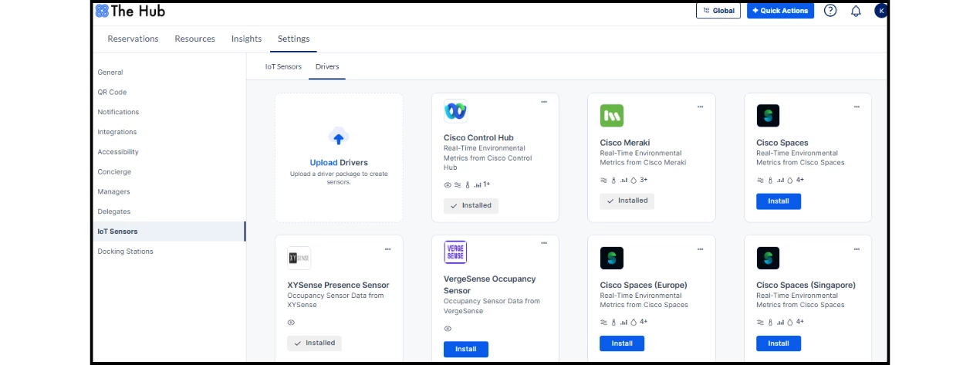Open the notifications bell icon
Image resolution: width=980 pixels, height=365 pixels.
point(856,11)
